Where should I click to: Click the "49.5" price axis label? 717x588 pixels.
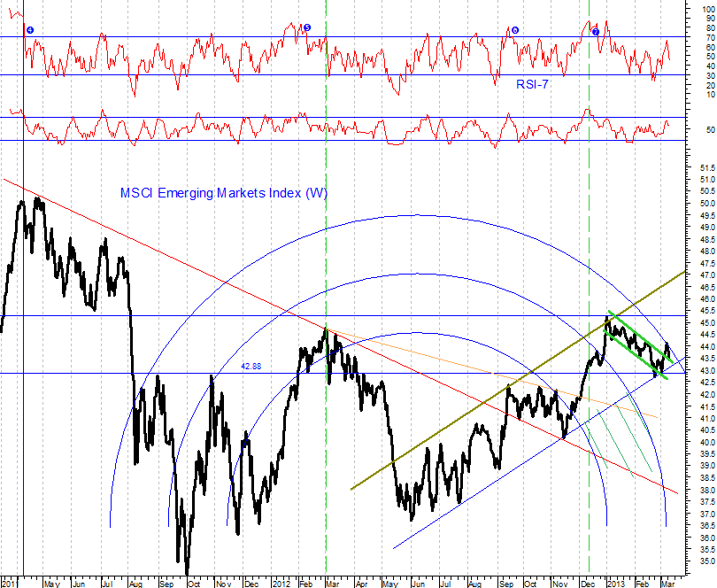707,215
